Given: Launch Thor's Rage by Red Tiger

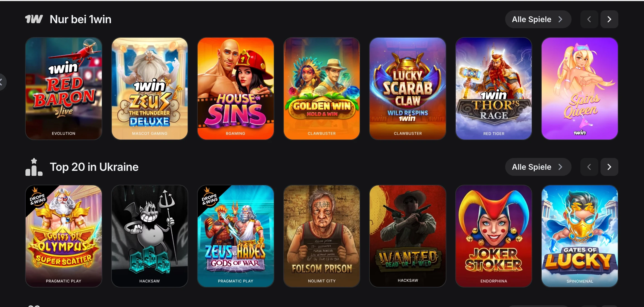Looking at the screenshot, I should [x=494, y=88].
